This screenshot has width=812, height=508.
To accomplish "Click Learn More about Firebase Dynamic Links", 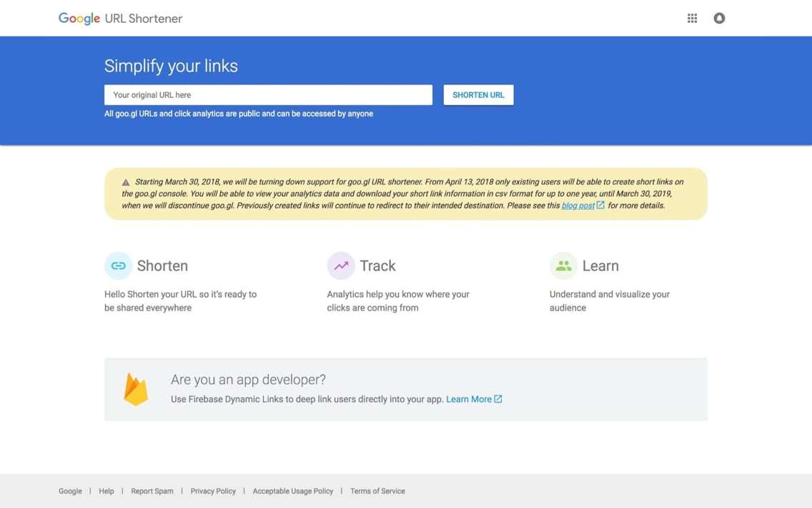I will 469,399.
